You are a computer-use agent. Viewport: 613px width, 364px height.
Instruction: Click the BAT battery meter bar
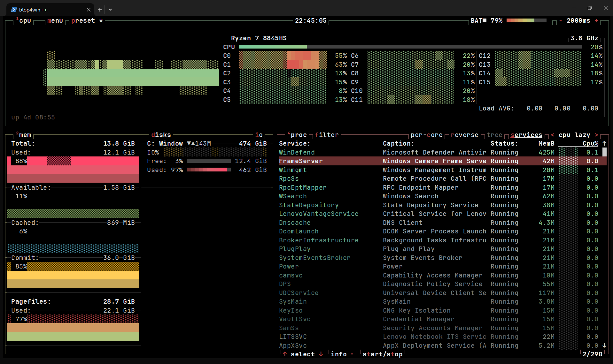526,20
